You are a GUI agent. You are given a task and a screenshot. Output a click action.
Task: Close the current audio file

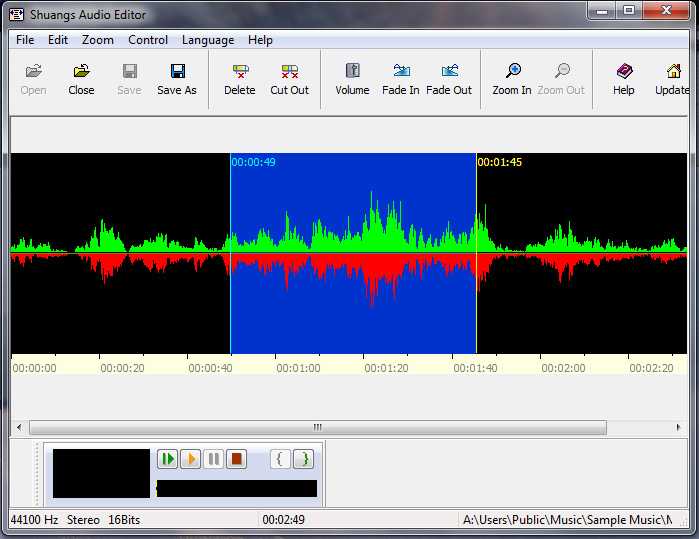point(81,79)
